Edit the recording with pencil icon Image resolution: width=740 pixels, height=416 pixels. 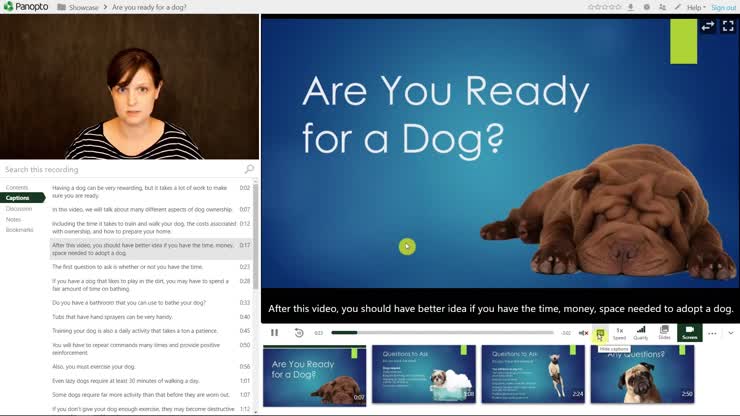[x=678, y=7]
